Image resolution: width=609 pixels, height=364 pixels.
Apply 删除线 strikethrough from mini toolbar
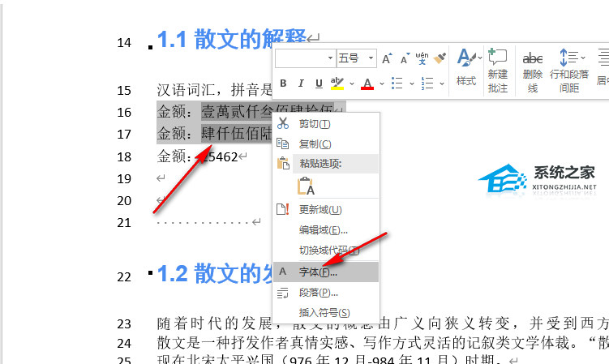coord(533,72)
